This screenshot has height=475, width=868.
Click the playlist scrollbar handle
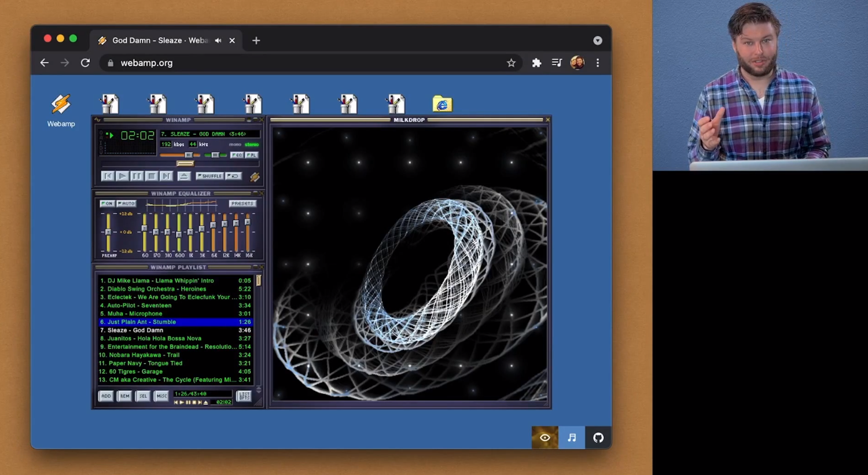(x=258, y=280)
